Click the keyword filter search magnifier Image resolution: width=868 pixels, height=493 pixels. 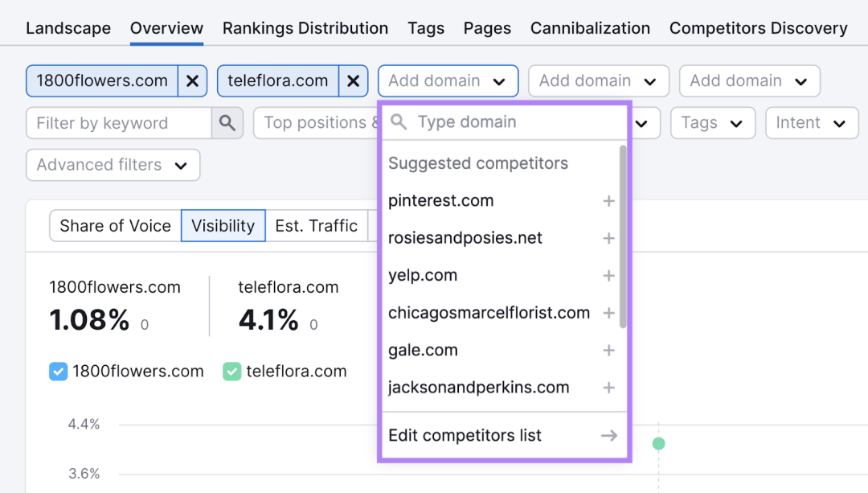227,123
